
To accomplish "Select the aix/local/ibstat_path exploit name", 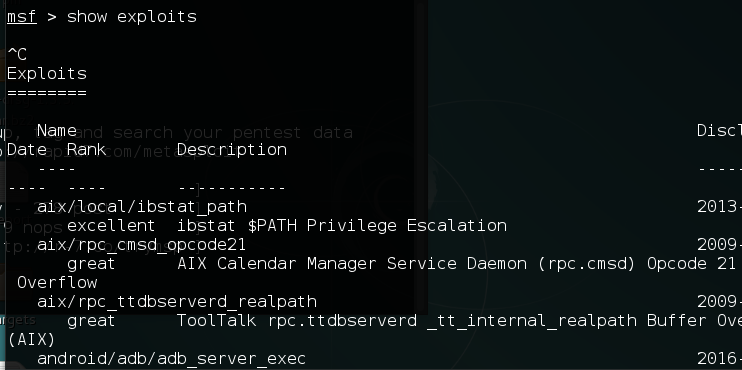I will [x=142, y=207].
